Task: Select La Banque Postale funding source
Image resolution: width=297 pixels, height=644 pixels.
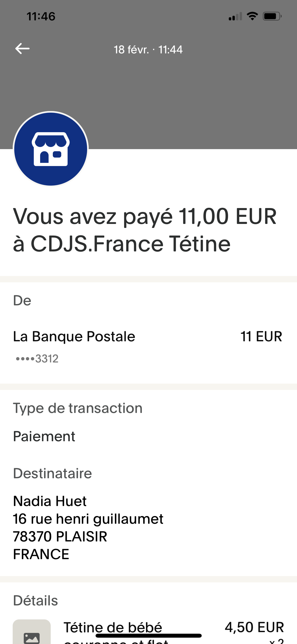Action: (x=74, y=337)
